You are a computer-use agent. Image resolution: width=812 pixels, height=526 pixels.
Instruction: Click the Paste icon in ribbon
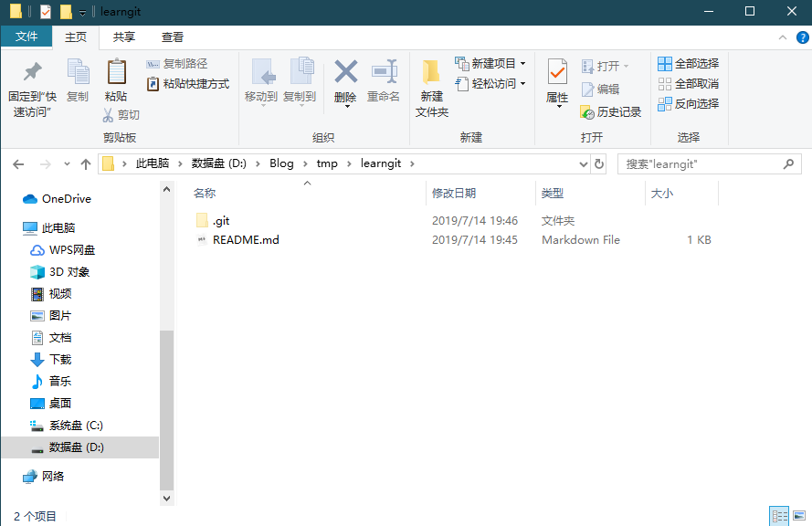coord(116,72)
